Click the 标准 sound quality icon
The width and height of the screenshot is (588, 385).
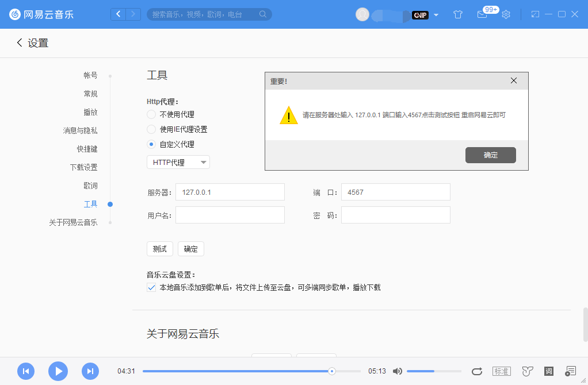click(x=501, y=371)
